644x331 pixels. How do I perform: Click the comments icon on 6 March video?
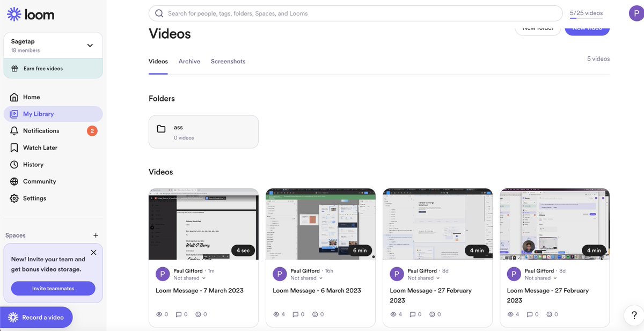(296, 314)
